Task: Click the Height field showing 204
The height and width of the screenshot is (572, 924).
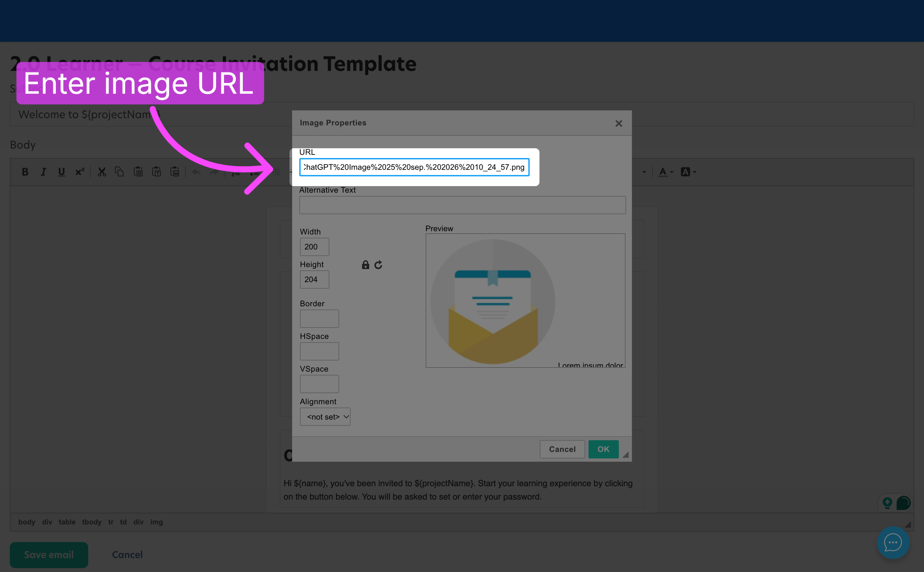Action: click(x=314, y=279)
